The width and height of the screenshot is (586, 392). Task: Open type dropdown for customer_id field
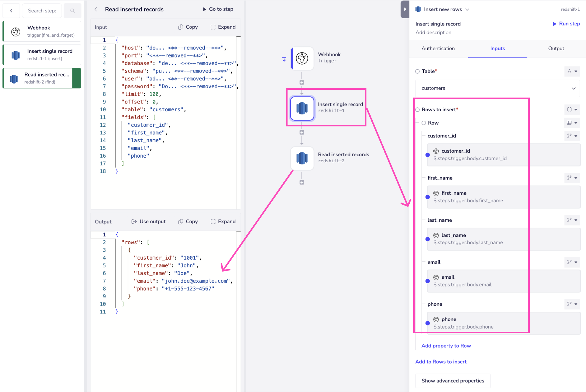point(572,136)
